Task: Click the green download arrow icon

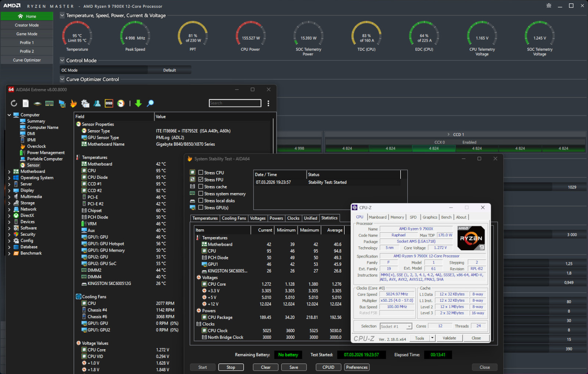Action: [x=138, y=104]
